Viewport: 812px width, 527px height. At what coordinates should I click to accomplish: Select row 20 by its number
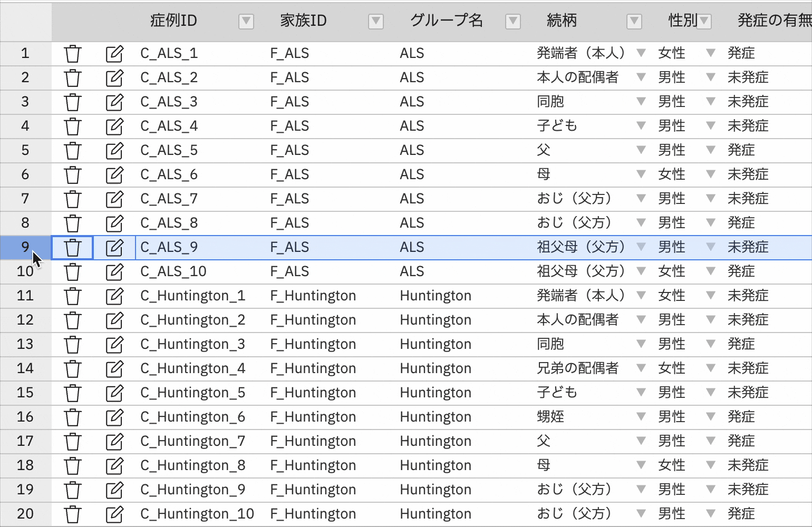pyautogui.click(x=25, y=514)
